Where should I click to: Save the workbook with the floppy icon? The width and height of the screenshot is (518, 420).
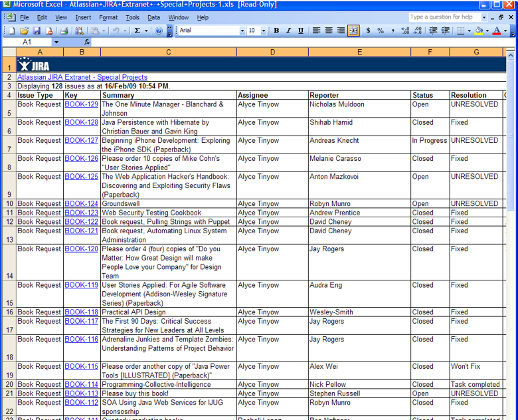(37, 31)
